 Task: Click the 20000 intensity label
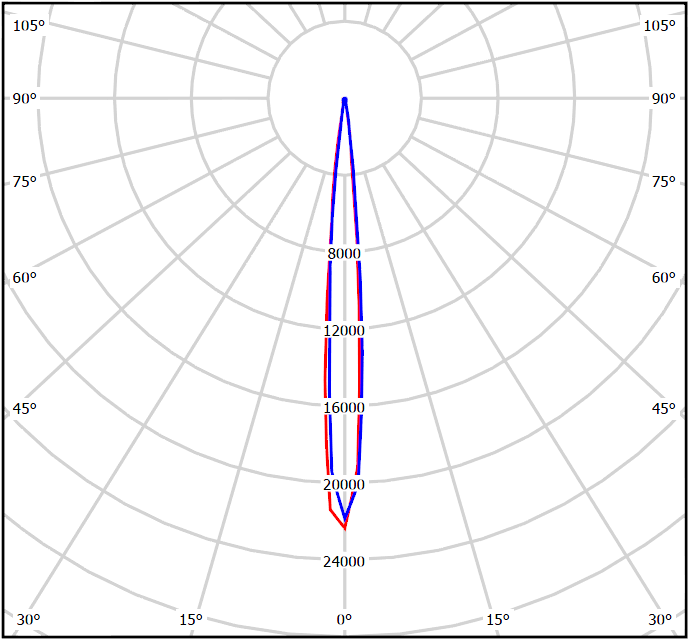(344, 484)
